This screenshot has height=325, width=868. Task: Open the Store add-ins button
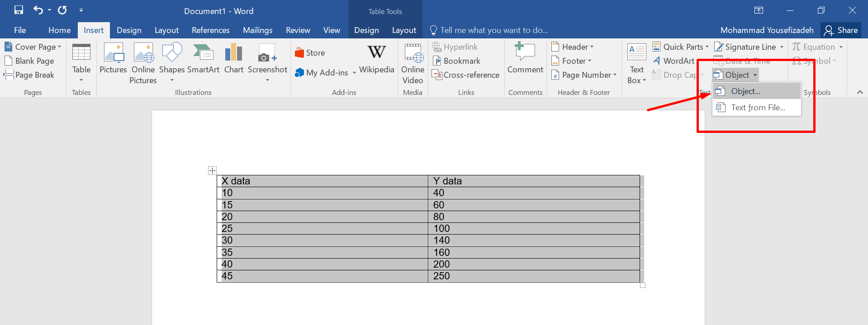pos(310,53)
